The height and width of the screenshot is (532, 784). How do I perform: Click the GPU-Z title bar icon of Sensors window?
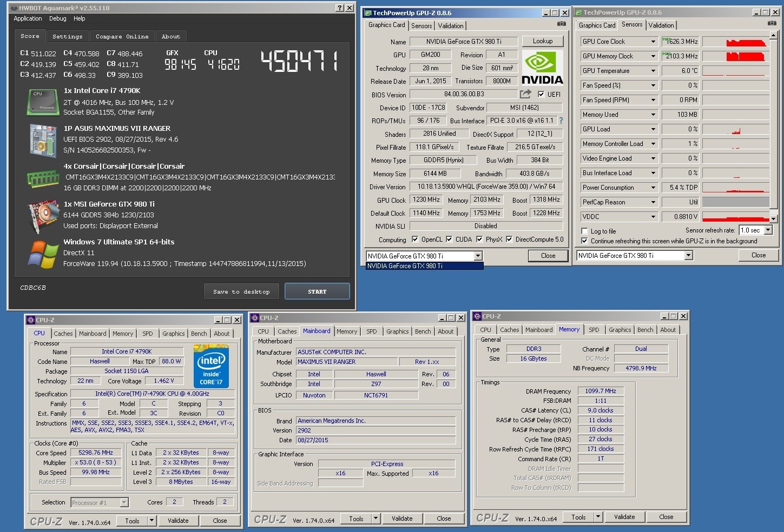(578, 12)
